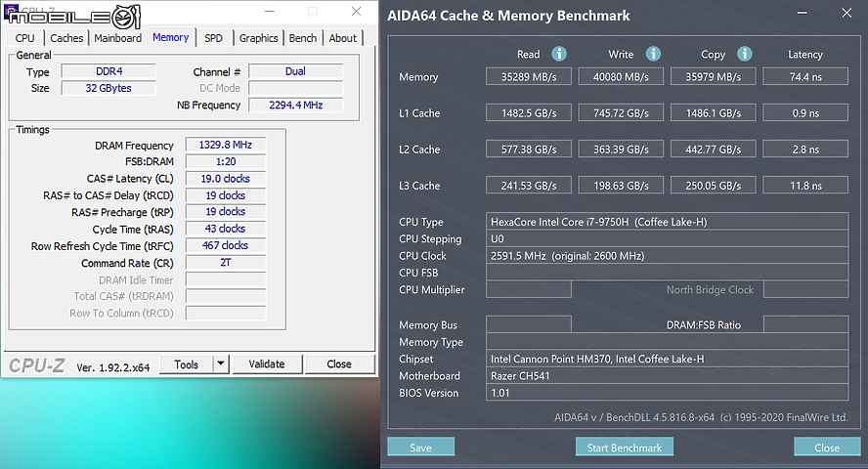Click the Memory Latency 74.4 ns cell
868x469 pixels.
(805, 76)
